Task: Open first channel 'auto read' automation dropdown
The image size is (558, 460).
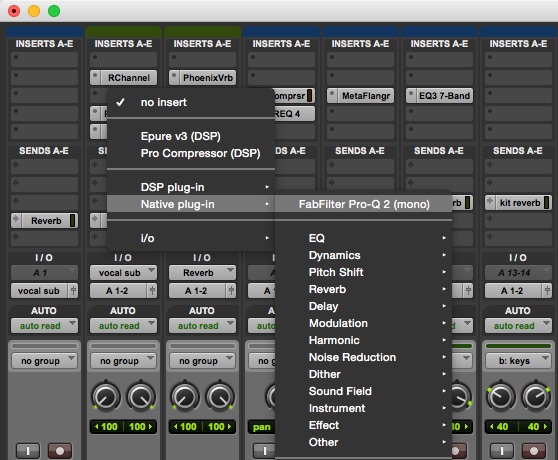Action: coord(44,326)
